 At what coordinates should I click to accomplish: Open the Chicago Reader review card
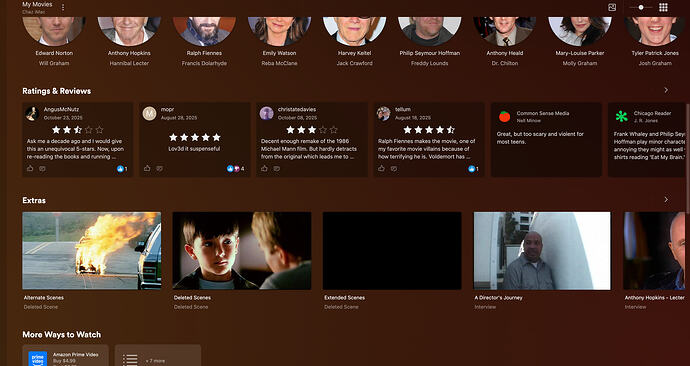pyautogui.click(x=646, y=140)
